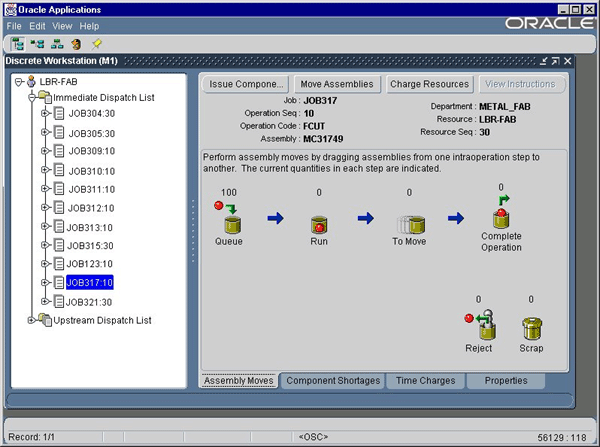Click the document icon beside JOB321:30
600x447 pixels.
point(59,301)
